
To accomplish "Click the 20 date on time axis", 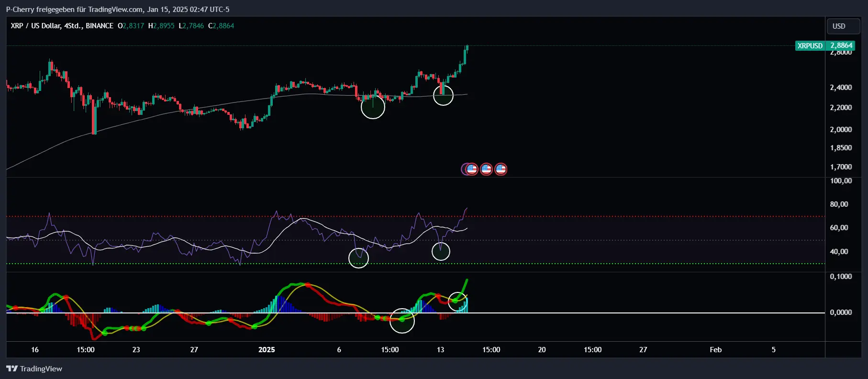I will (542, 349).
